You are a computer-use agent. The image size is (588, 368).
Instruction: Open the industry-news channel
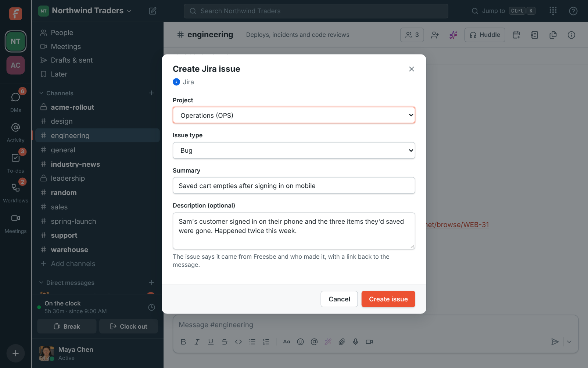coord(97,164)
